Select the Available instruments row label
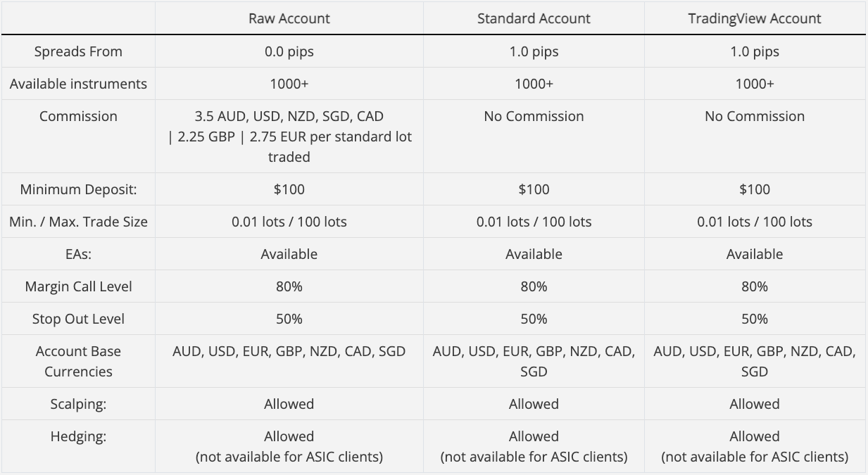Image resolution: width=868 pixels, height=475 pixels. (x=78, y=84)
